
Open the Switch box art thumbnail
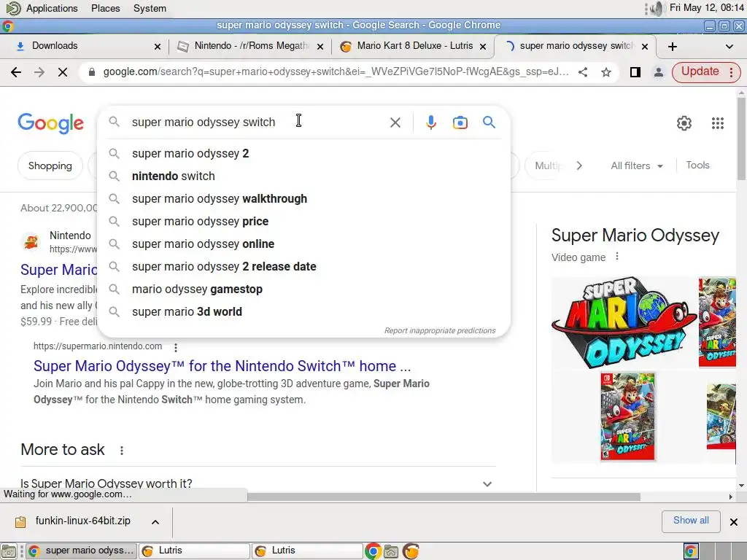tap(627, 416)
